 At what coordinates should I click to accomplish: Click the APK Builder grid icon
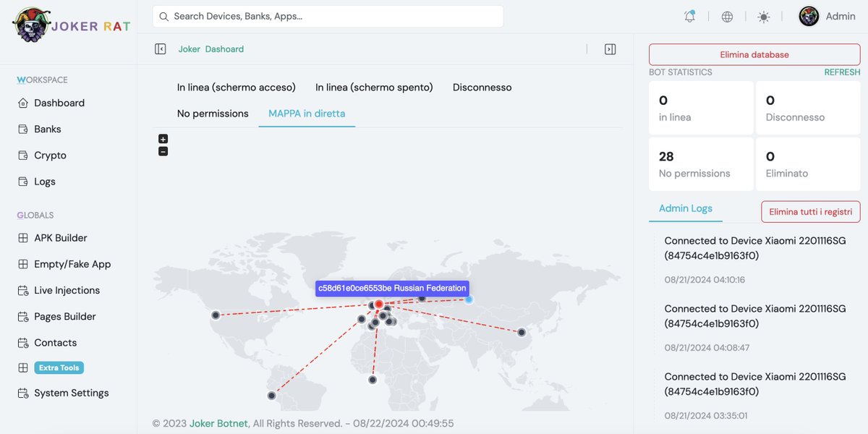22,238
